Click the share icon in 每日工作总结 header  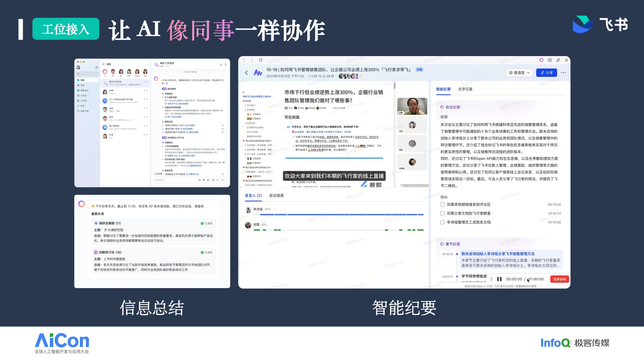[x=221, y=65]
